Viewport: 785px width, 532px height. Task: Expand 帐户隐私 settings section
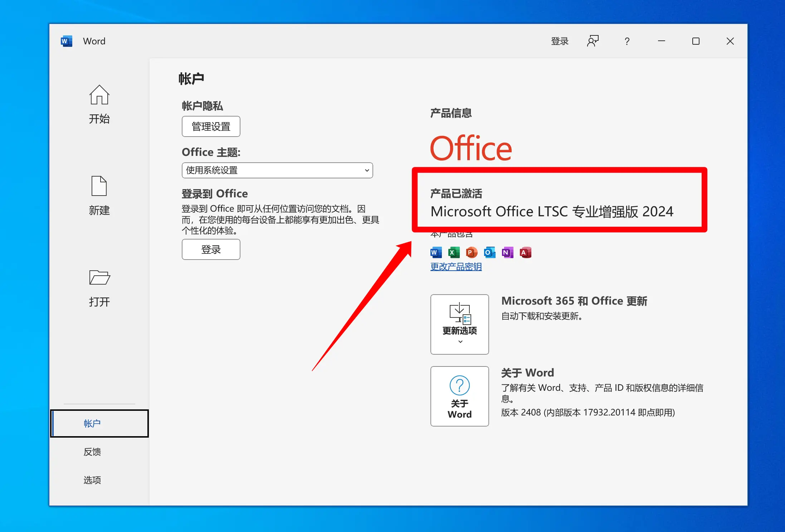(211, 125)
